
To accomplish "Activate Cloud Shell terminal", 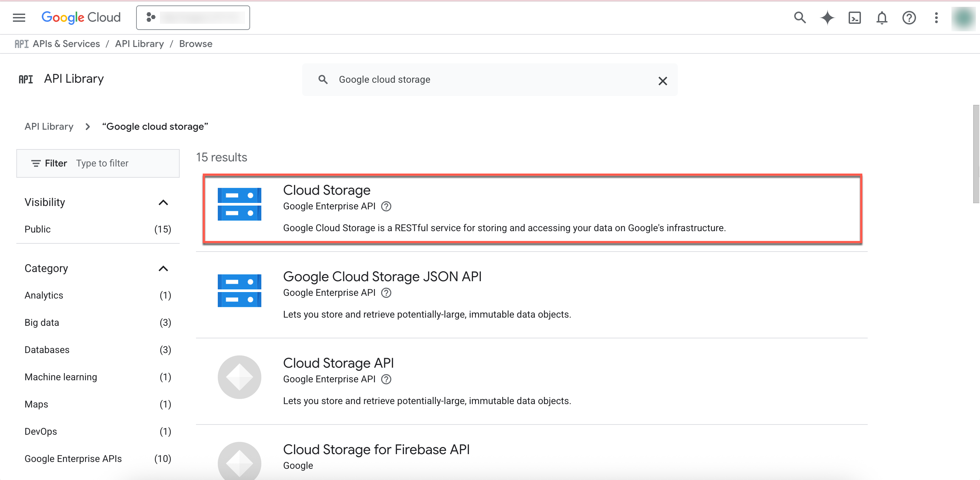I will click(x=854, y=17).
